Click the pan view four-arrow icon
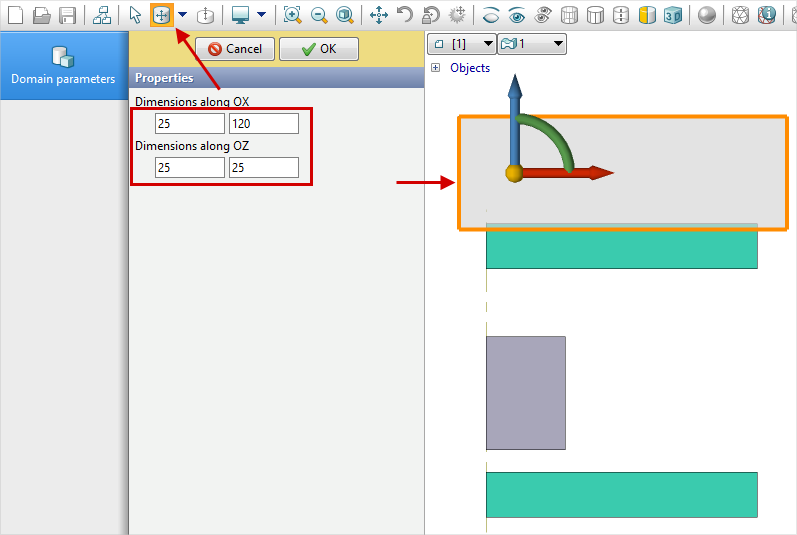This screenshot has height=535, width=797. [x=379, y=15]
